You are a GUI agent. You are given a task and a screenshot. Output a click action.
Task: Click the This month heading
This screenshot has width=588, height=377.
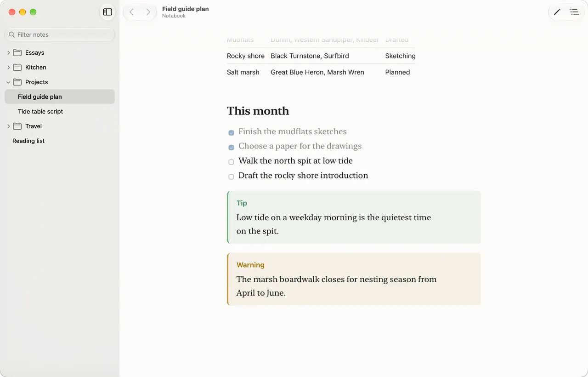258,111
